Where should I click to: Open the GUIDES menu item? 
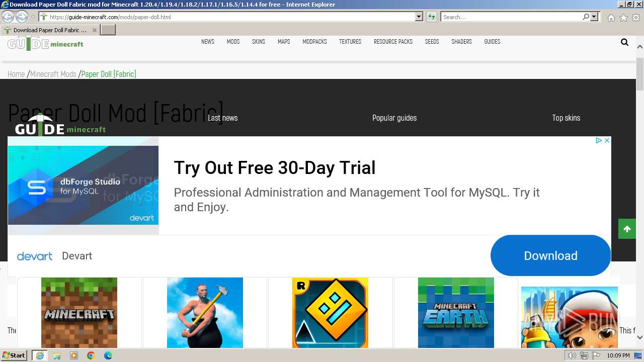point(492,42)
